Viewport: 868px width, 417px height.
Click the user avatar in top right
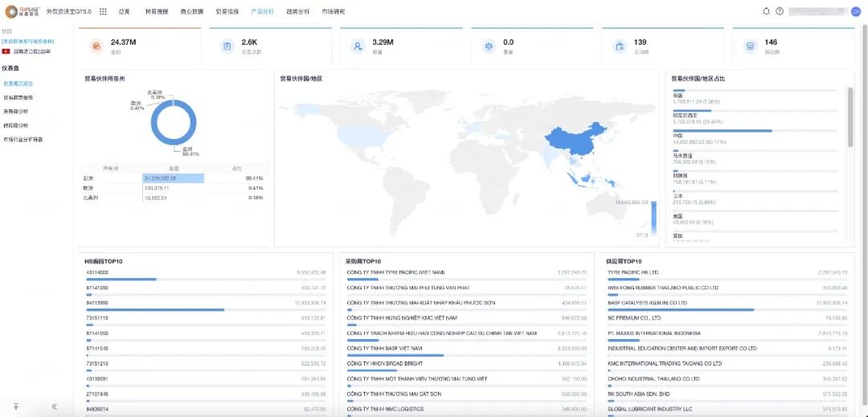pyautogui.click(x=855, y=11)
